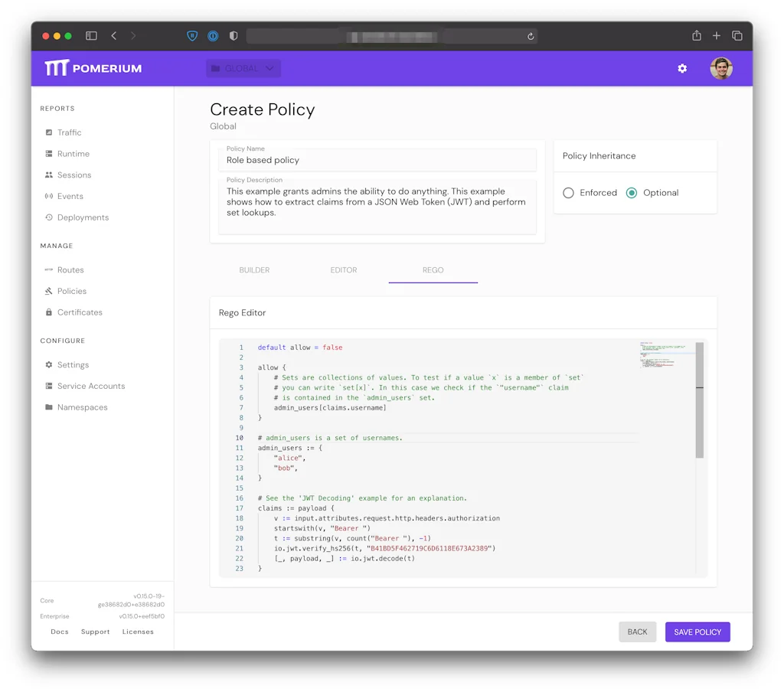Viewport: 784px width, 692px height.
Task: Click the Policies gavel icon
Action: point(49,292)
